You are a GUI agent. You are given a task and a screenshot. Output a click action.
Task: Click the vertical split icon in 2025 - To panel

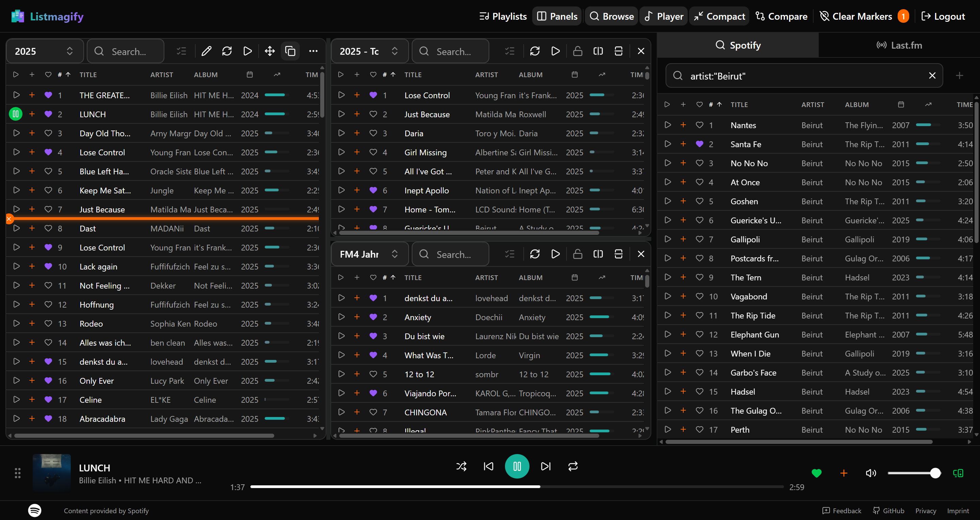[598, 51]
